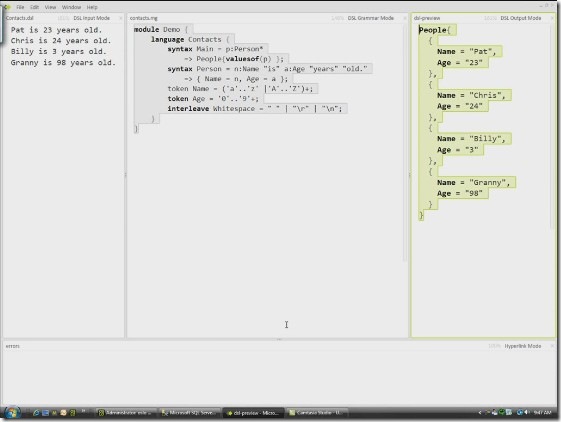Click the taskbar clock
Screen dimensions: 561x422
(542, 413)
